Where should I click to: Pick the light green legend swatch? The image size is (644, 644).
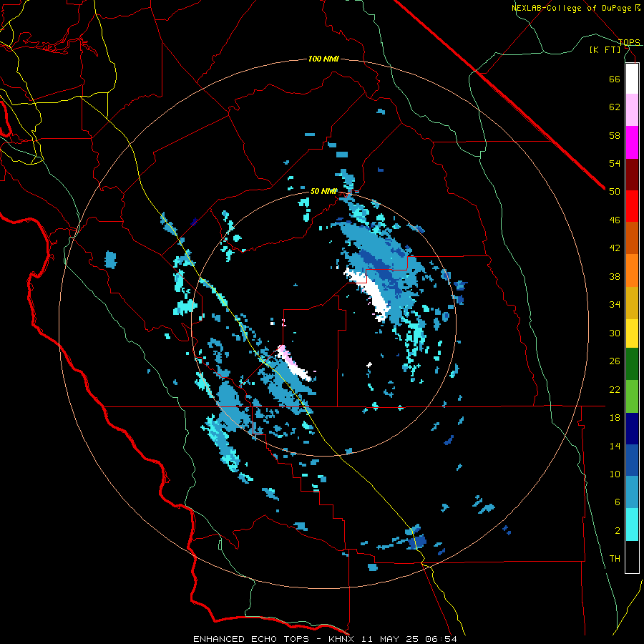pyautogui.click(x=632, y=396)
